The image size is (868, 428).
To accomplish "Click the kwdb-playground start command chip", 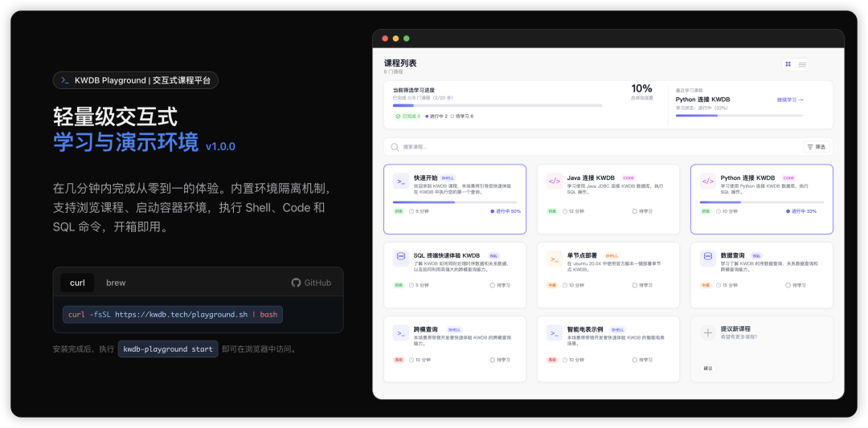I will [x=168, y=349].
